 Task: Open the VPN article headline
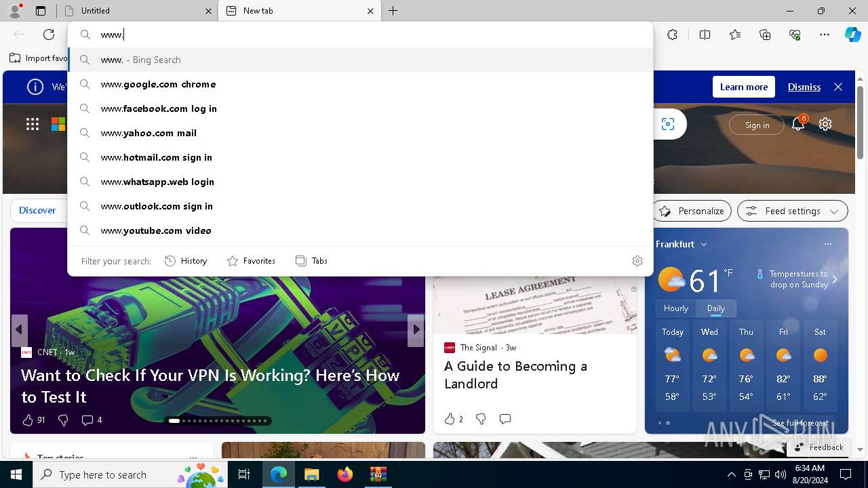(x=210, y=386)
